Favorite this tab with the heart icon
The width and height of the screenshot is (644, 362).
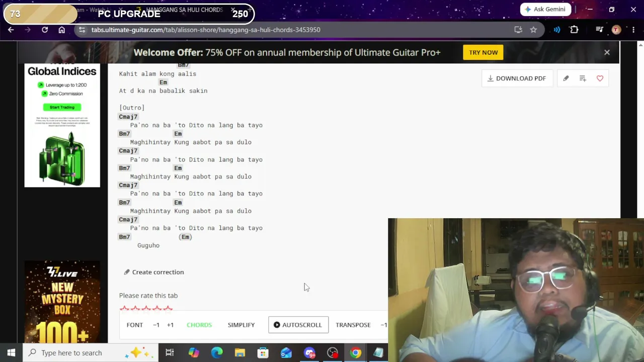point(600,78)
